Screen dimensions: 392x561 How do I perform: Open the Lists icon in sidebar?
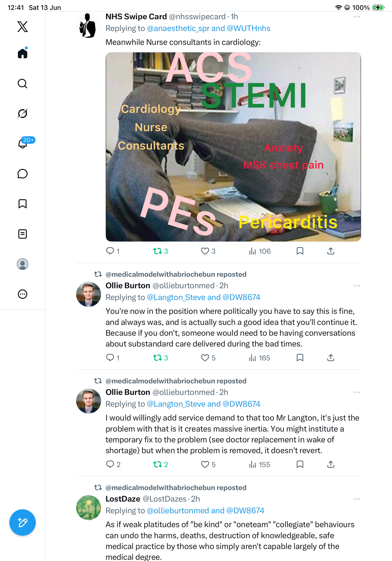pyautogui.click(x=23, y=234)
